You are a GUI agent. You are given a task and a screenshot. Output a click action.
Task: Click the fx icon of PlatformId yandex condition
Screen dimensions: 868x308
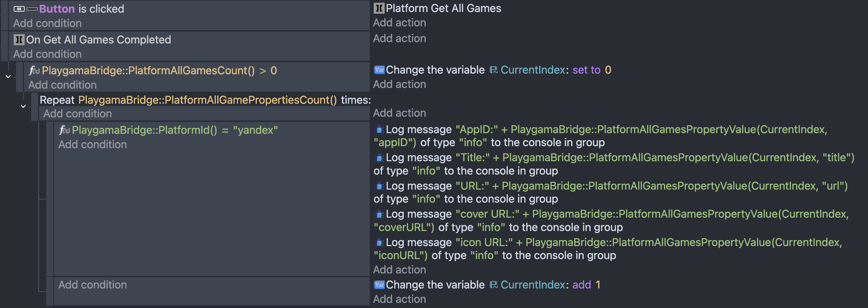pyautogui.click(x=64, y=130)
